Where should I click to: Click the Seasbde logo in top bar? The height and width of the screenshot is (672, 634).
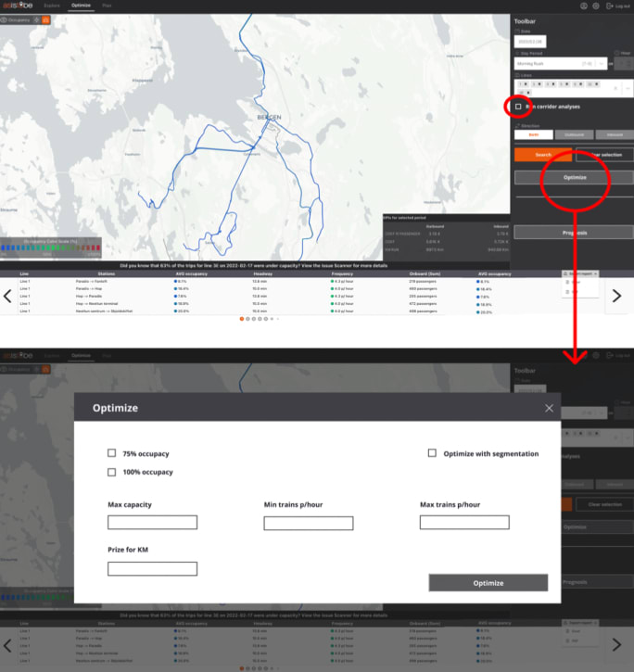16,6
